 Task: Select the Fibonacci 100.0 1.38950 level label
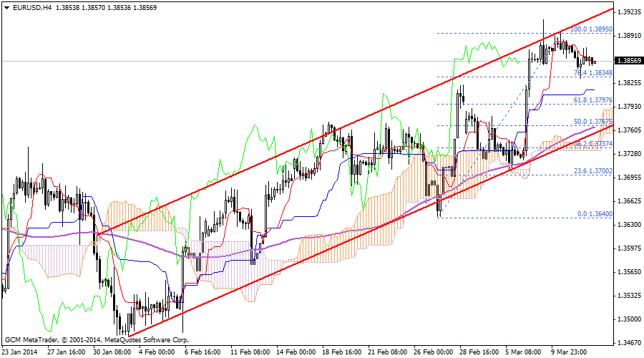point(592,29)
